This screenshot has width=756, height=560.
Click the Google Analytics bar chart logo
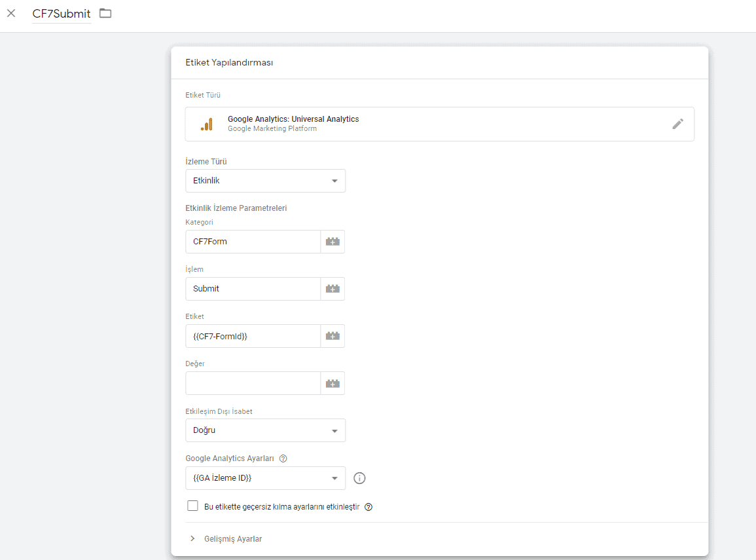207,124
